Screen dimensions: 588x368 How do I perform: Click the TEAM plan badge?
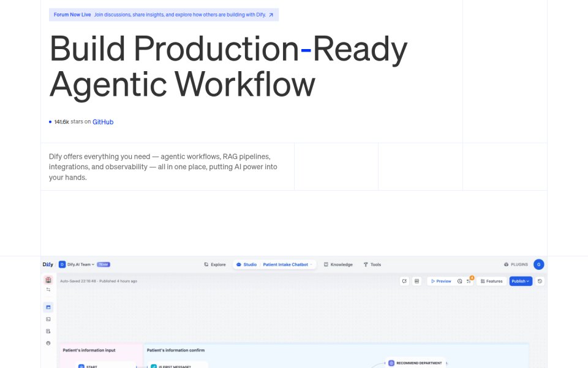[x=104, y=264]
